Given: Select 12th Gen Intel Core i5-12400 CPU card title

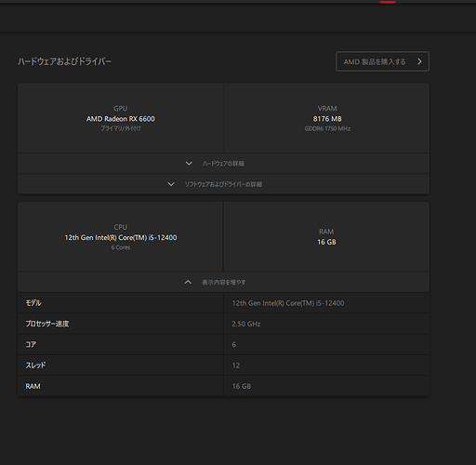Looking at the screenshot, I should [x=121, y=237].
